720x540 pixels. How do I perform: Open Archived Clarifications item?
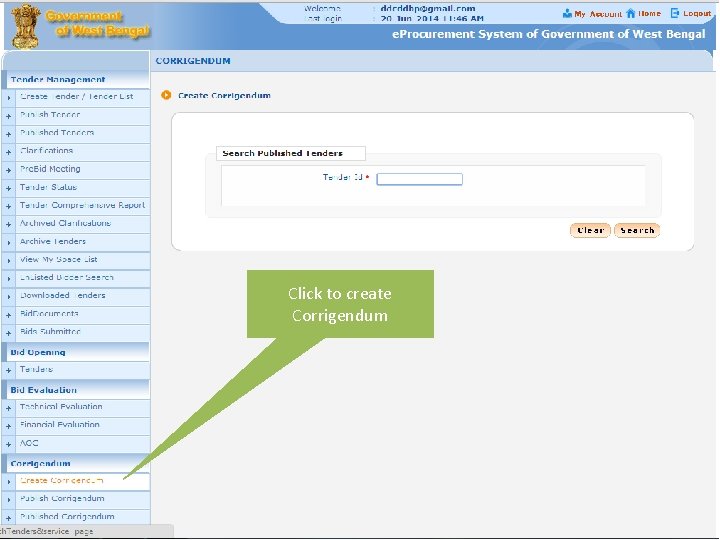click(x=65, y=223)
